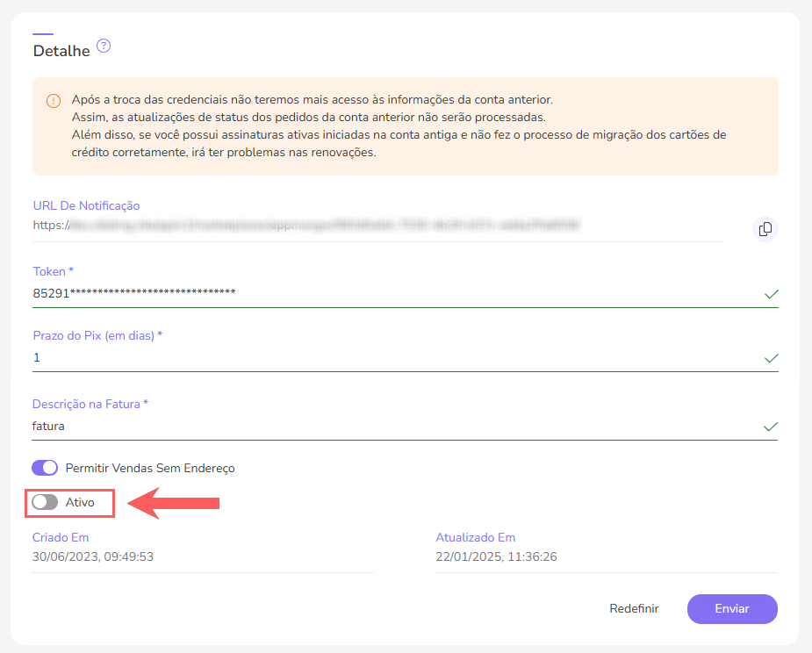Submit the form with Enviar

[x=731, y=608]
